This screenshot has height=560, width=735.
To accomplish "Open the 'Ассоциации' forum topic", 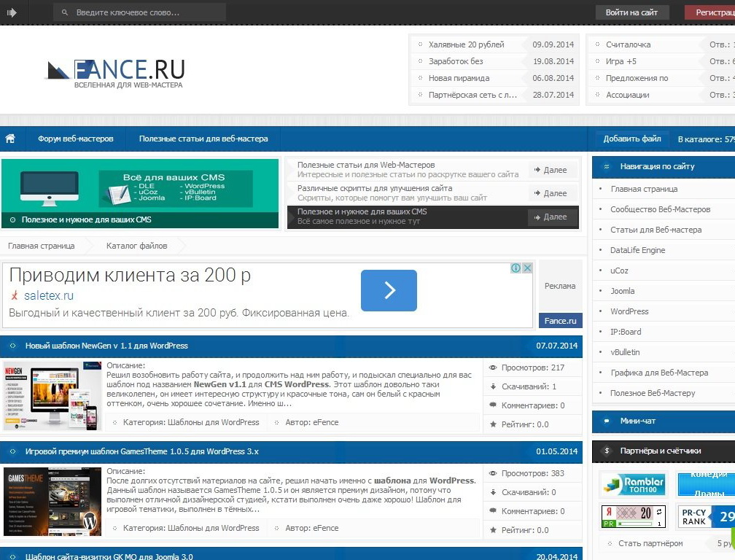I will (x=628, y=95).
